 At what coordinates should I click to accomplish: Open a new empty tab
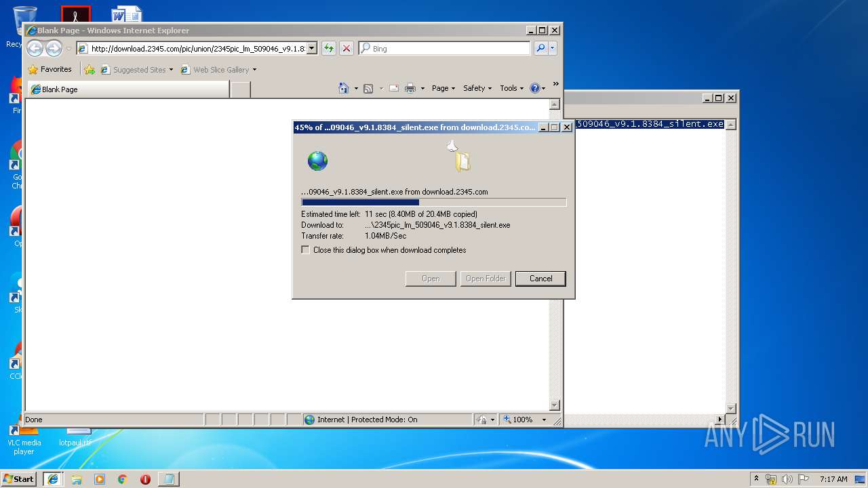click(240, 89)
